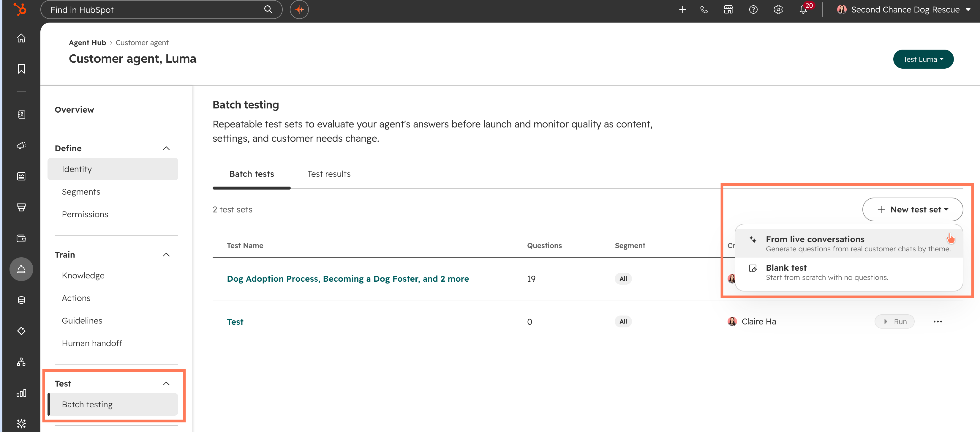Open Service bell icon in sidebar

pyautogui.click(x=21, y=269)
